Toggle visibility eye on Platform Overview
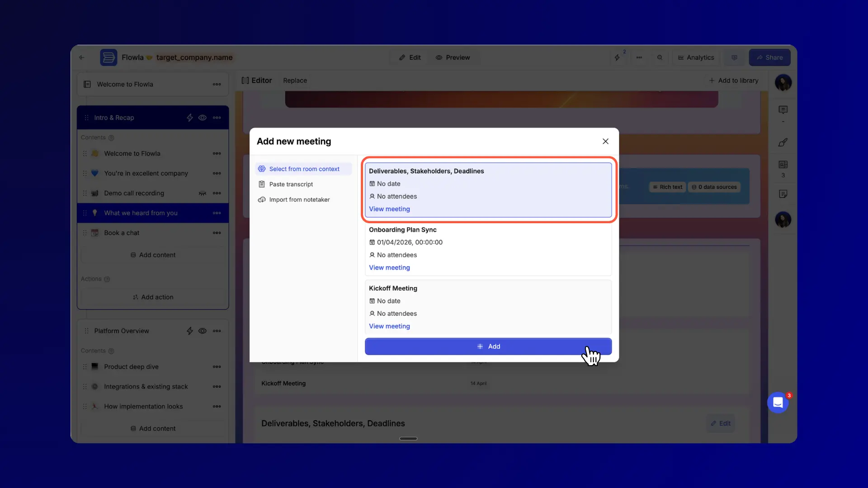Image resolution: width=868 pixels, height=488 pixels. 203,331
